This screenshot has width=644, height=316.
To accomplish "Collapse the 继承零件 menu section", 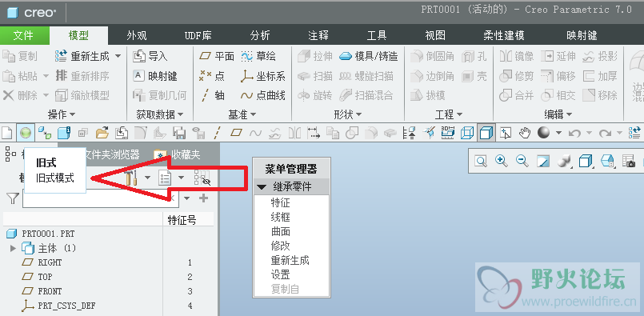I will 262,187.
